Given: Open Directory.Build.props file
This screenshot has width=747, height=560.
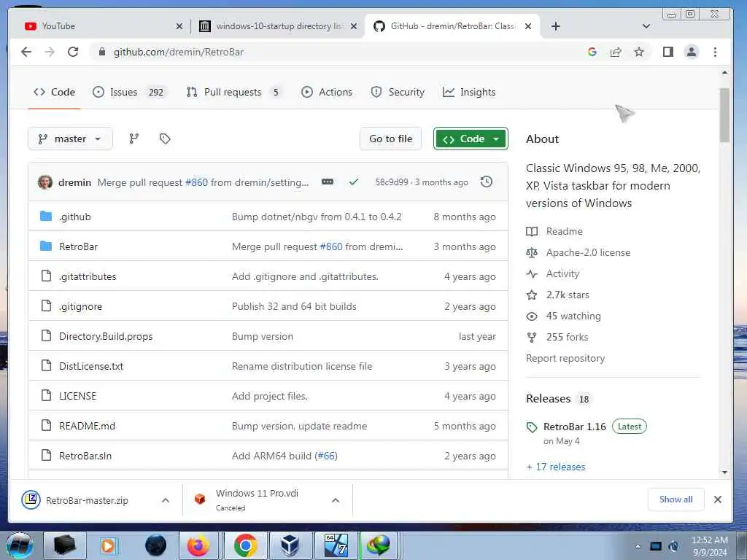Looking at the screenshot, I should click(106, 336).
